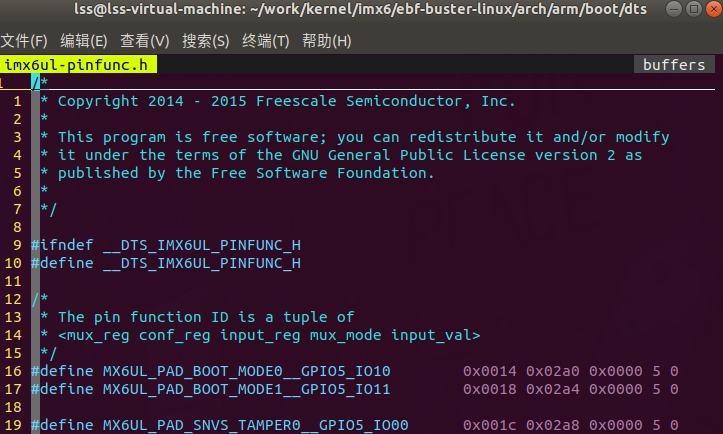Click the buffers label in tabline

click(x=674, y=65)
